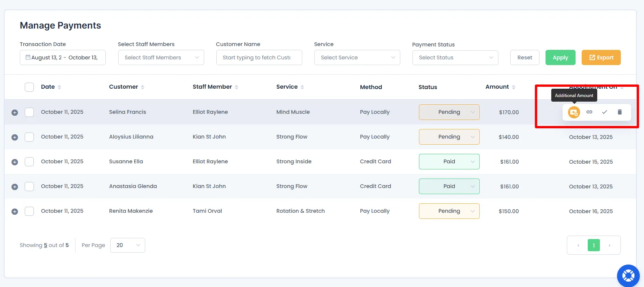Sort table by Amount column arrows
Viewport: 644px width, 287px height.
click(x=514, y=87)
